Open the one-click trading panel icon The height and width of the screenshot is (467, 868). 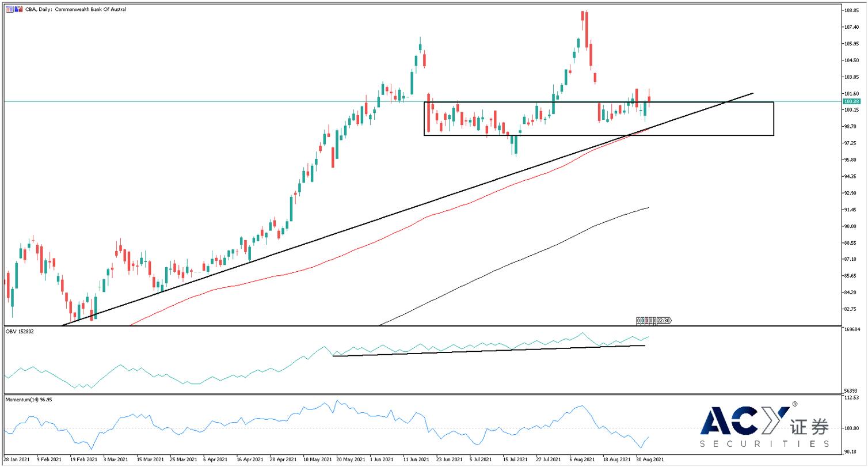coord(10,9)
